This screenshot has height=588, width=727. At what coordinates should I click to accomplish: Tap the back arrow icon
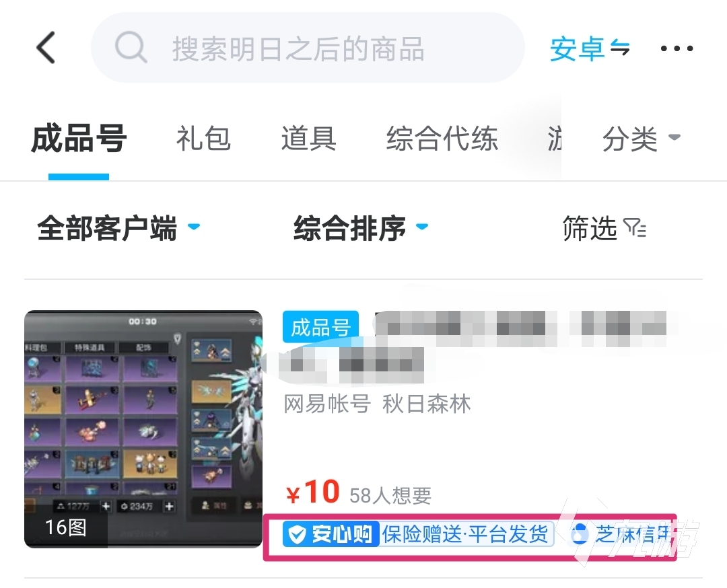pos(46,47)
